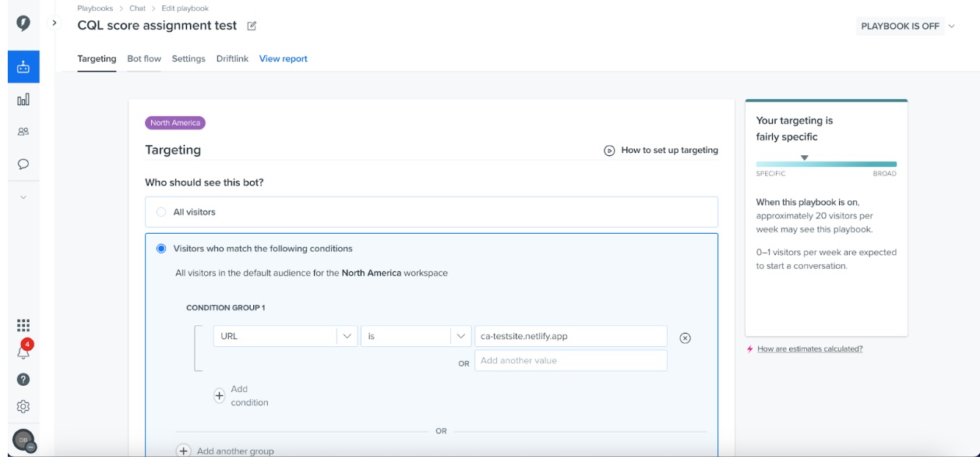
Task: Click the plus icon for another group
Action: pos(184,451)
